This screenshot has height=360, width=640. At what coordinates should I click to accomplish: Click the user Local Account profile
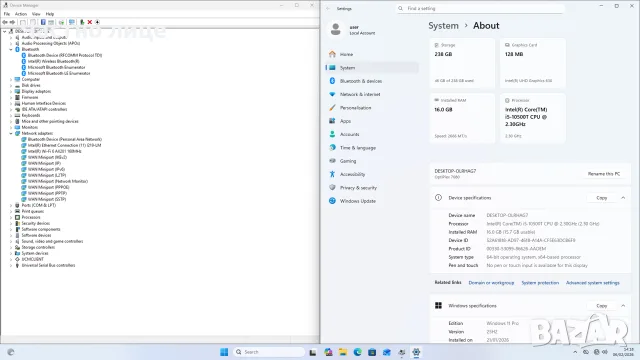point(353,29)
